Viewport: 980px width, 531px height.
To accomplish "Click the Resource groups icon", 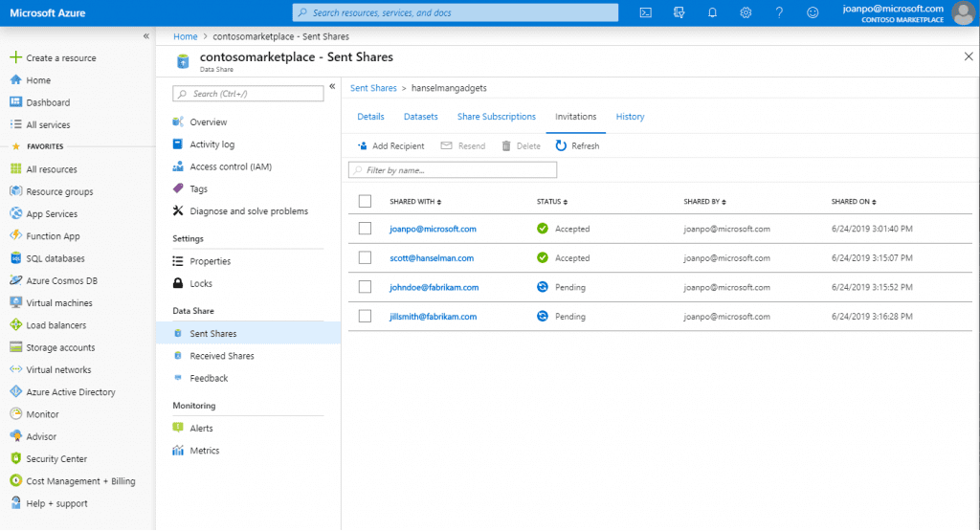I will click(x=15, y=191).
